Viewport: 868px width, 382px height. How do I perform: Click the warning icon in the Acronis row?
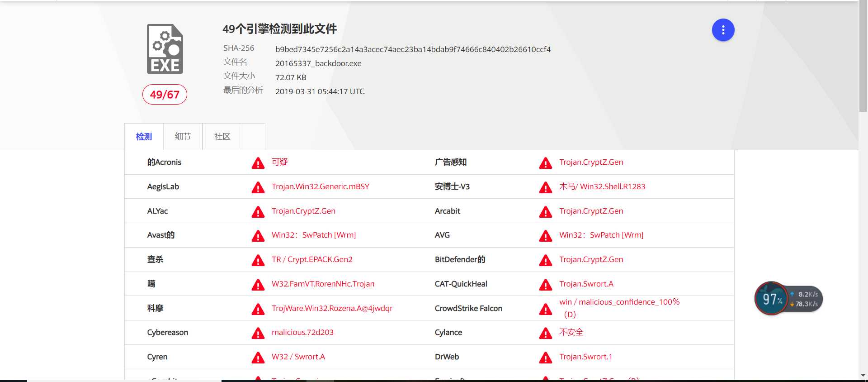[258, 163]
